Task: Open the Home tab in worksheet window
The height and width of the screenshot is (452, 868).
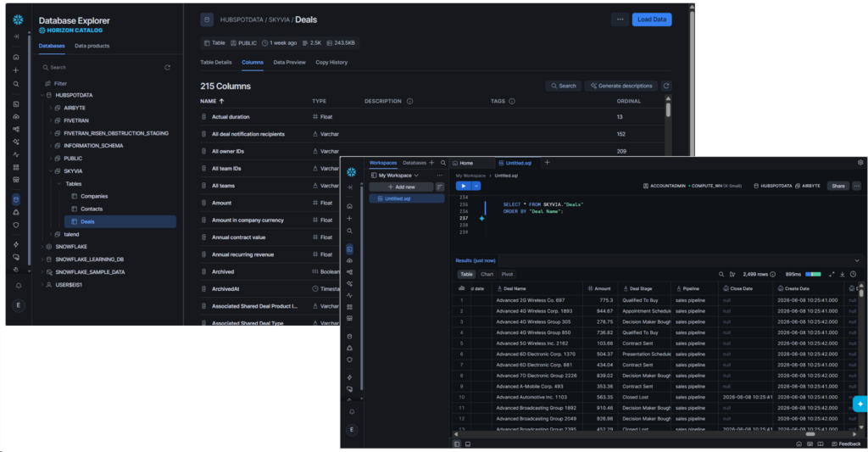Action: (463, 163)
